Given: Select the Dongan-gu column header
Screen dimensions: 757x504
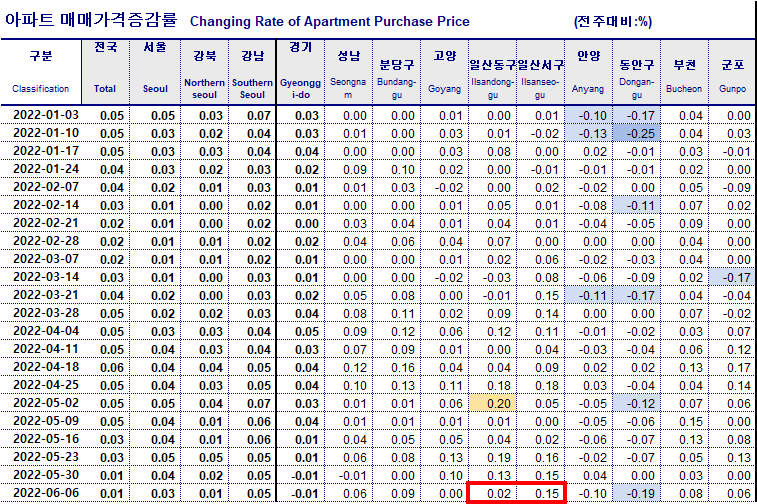Looking at the screenshot, I should [636, 71].
